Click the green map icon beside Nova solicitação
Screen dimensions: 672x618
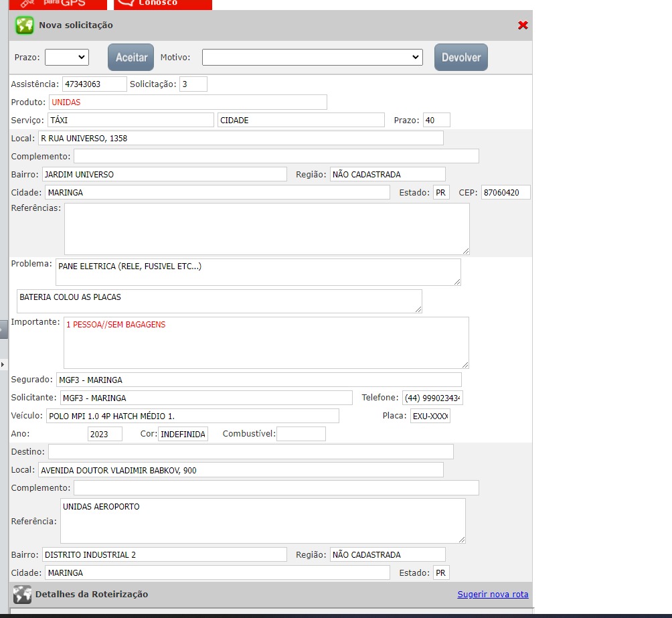pos(25,25)
